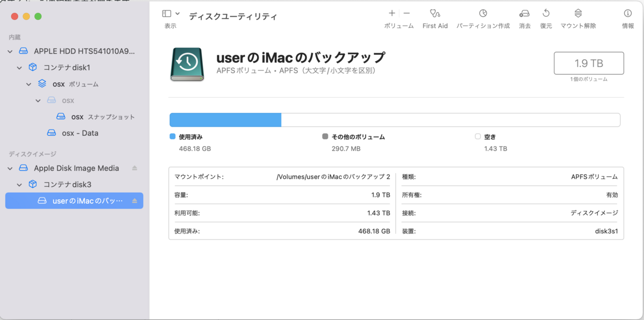Click the APFSボリューム • APFS subtitle
This screenshot has width=644, height=320.
pyautogui.click(x=295, y=71)
